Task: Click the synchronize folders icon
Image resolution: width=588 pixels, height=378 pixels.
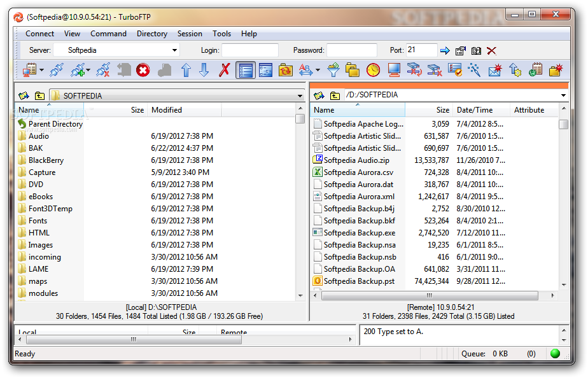Action: click(285, 70)
